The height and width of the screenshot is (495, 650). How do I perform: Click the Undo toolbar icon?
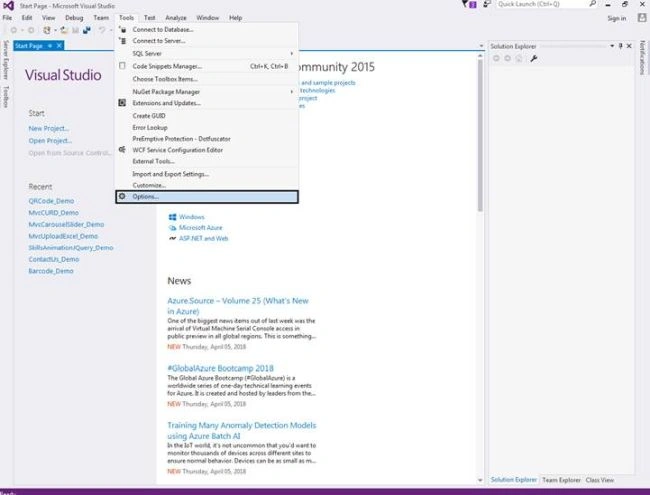[102, 30]
